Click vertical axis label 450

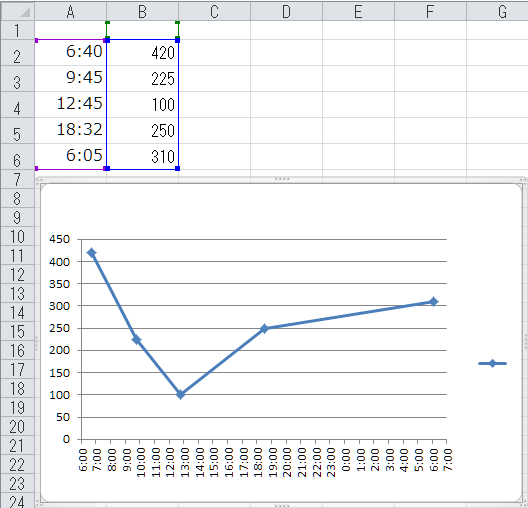pos(59,239)
